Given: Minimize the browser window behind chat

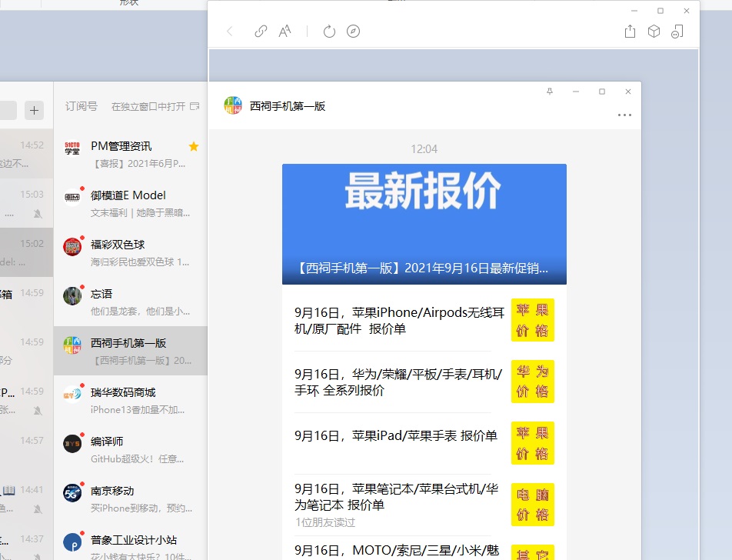Looking at the screenshot, I should click(634, 11).
